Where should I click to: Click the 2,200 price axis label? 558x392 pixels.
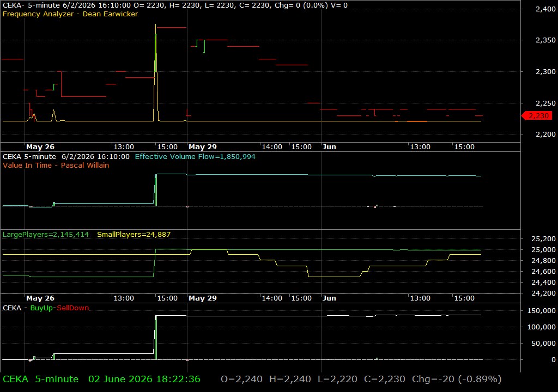(545, 134)
